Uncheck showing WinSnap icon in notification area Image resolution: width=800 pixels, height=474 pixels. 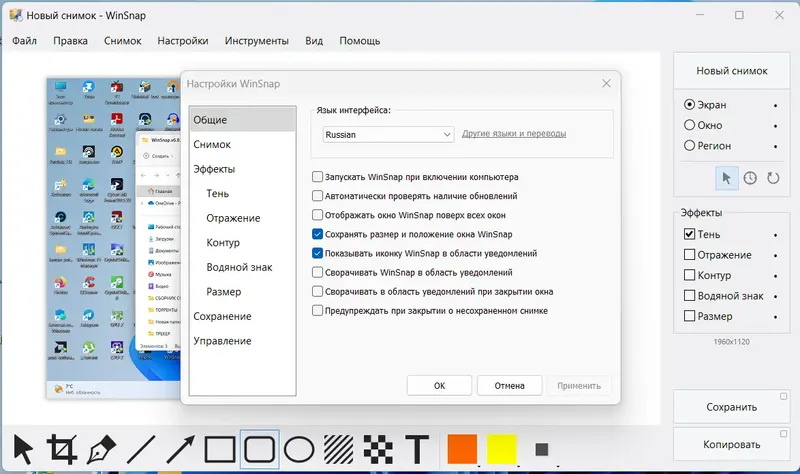(317, 253)
